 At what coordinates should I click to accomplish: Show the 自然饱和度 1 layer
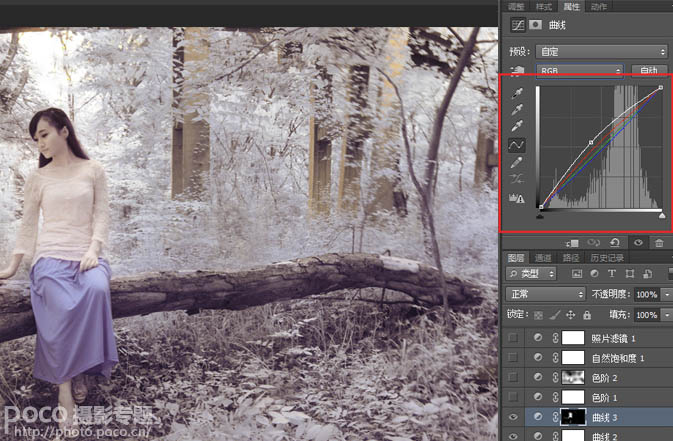pyautogui.click(x=513, y=358)
